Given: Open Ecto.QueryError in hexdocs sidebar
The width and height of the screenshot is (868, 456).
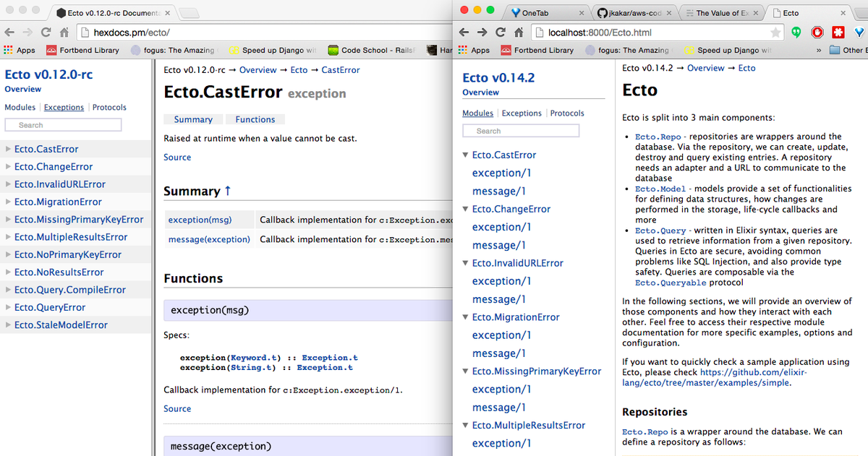Looking at the screenshot, I should (50, 307).
